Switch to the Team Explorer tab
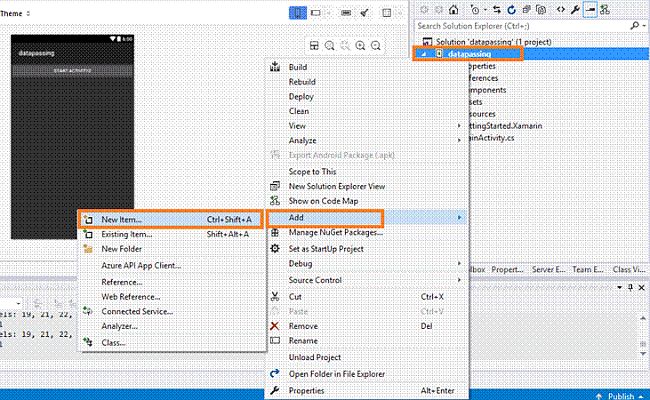650x400 pixels. pyautogui.click(x=588, y=269)
